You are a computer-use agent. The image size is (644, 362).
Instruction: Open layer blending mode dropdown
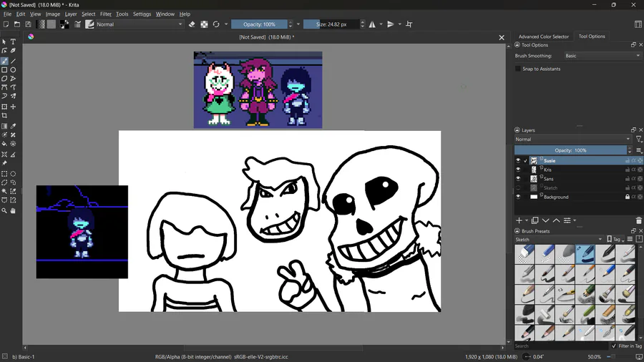(x=572, y=139)
